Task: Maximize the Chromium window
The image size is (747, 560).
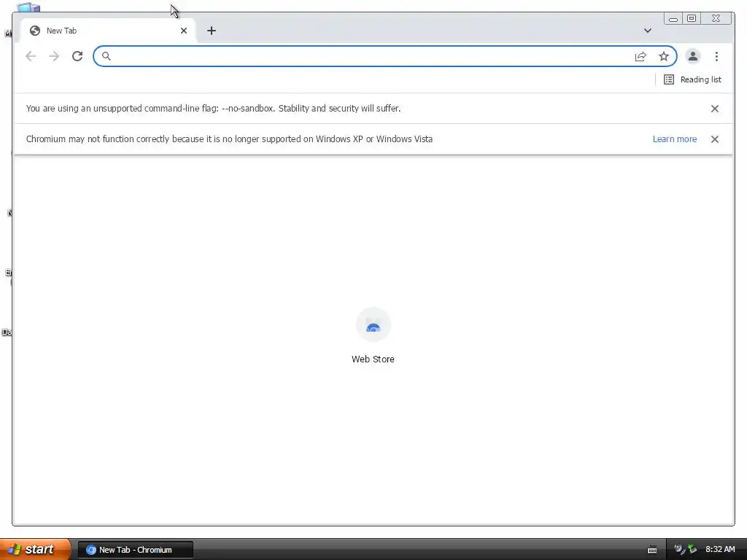Action: pyautogui.click(x=692, y=18)
